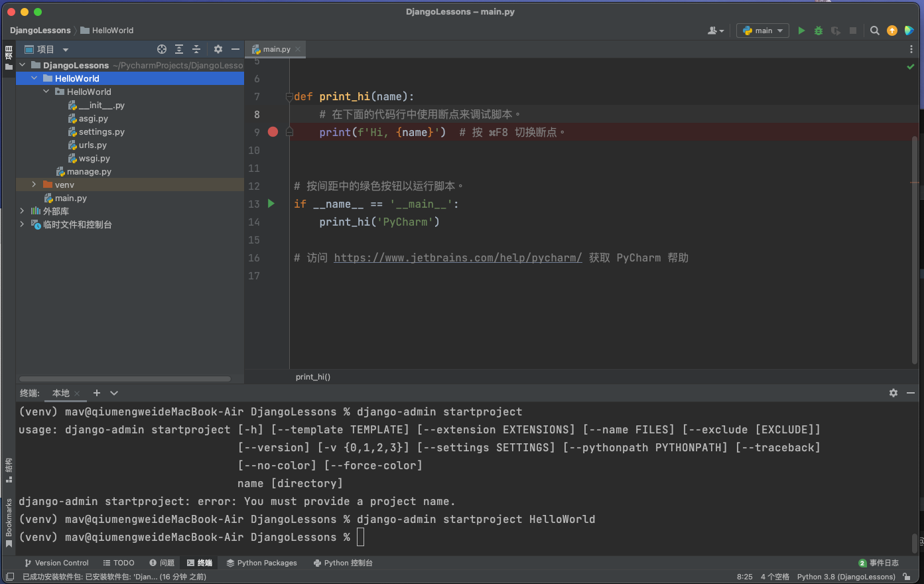
Task: Open Search Everywhere magnifier icon
Action: pos(875,31)
